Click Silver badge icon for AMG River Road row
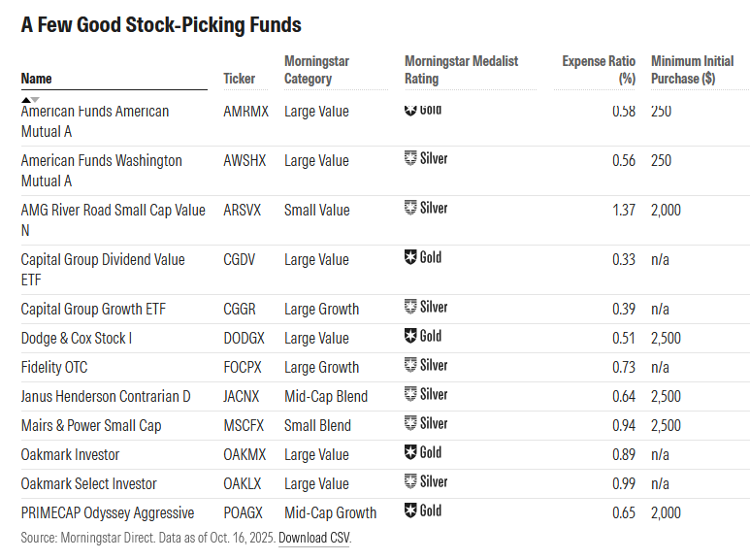Screen dimensions: 750x560 pyautogui.click(x=410, y=208)
